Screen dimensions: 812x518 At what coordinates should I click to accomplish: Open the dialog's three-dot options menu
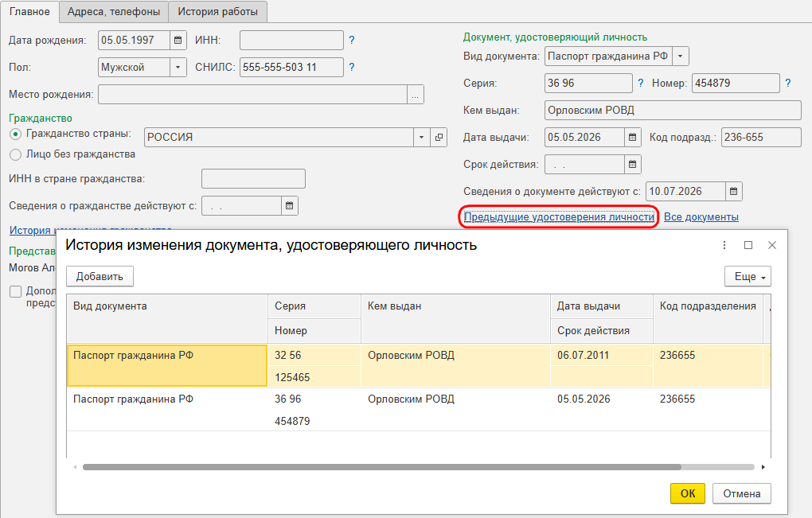[x=724, y=245]
